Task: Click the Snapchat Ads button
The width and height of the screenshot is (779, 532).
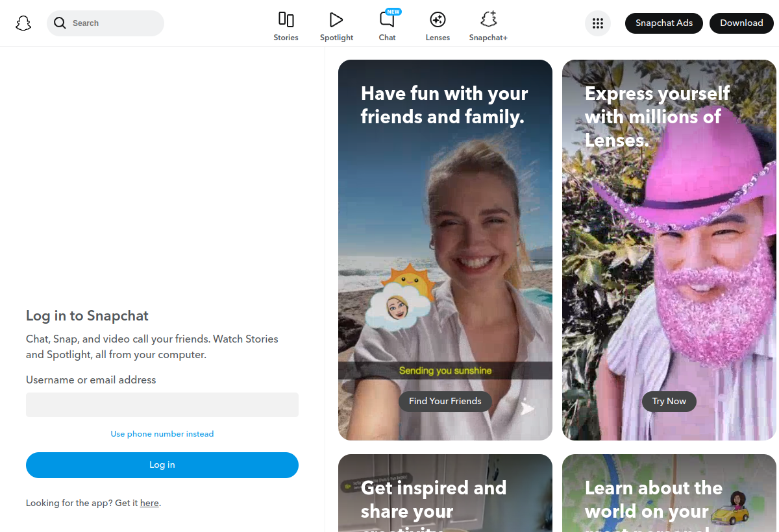Action: point(664,23)
